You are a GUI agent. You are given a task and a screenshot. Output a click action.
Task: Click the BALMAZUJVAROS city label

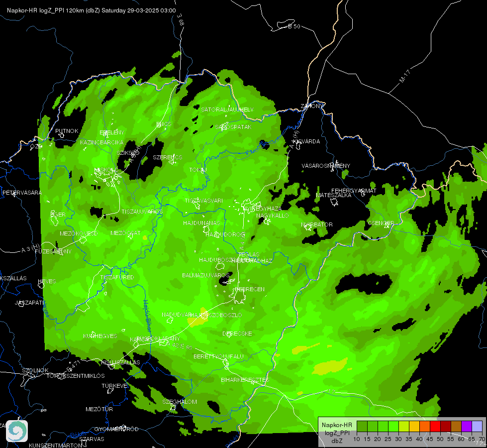(x=206, y=275)
